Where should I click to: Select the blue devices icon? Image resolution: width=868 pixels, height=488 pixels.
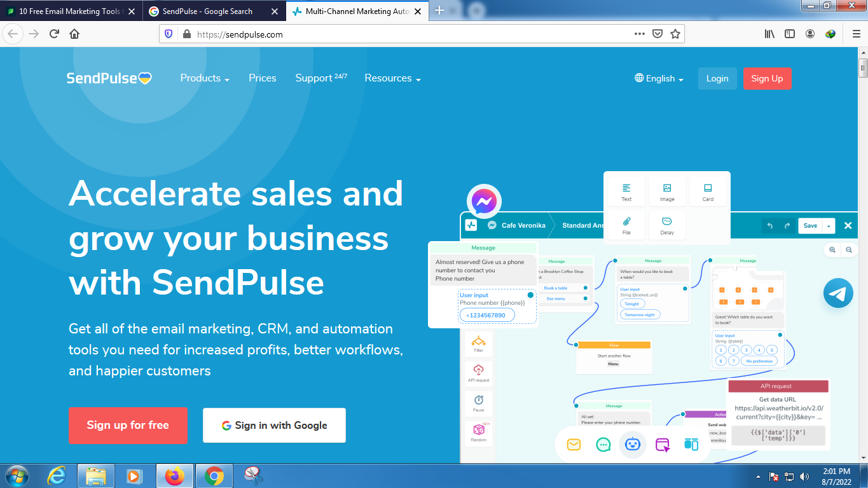(x=691, y=445)
